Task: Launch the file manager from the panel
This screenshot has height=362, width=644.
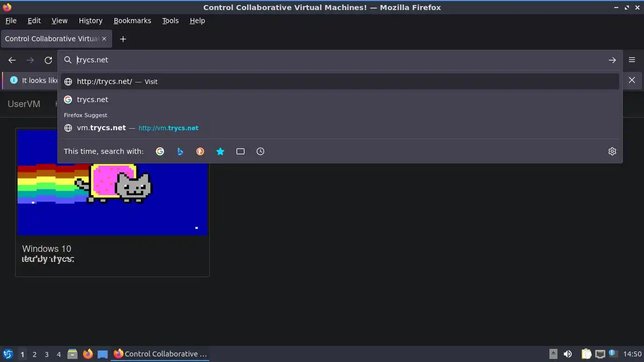Action: [72, 354]
